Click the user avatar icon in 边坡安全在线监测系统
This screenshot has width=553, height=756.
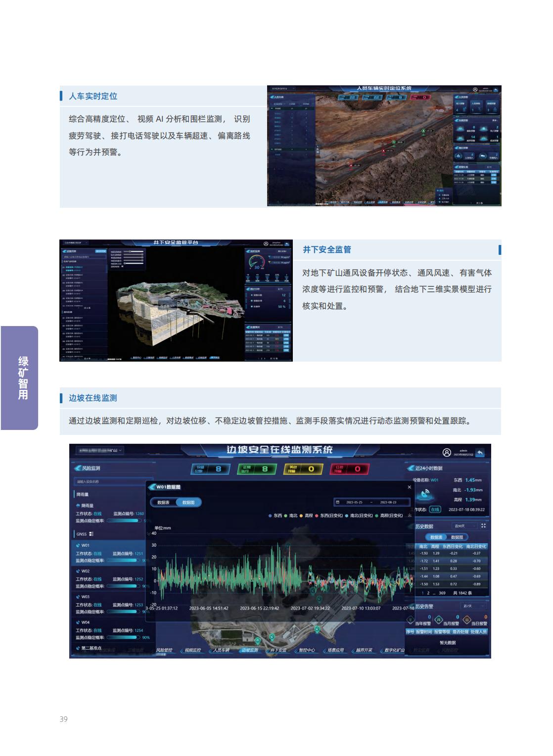coord(447,452)
